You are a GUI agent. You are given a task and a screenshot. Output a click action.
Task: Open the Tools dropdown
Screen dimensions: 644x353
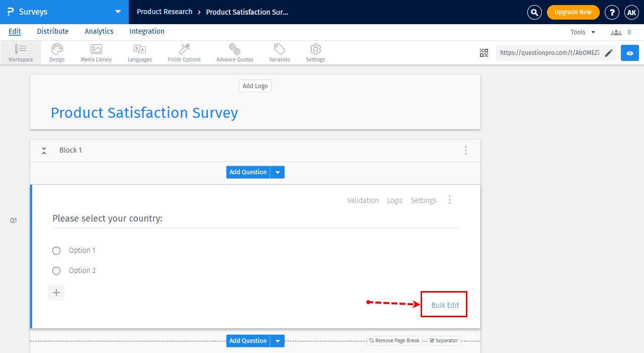click(582, 31)
